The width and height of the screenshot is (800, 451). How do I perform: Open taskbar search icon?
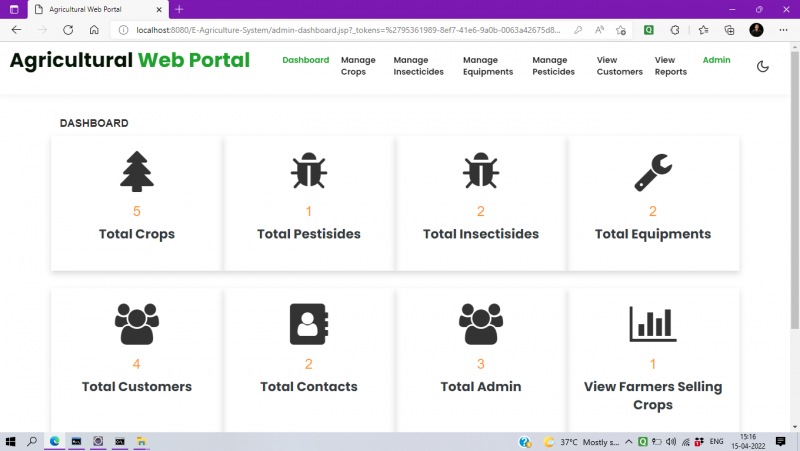pyautogui.click(x=32, y=441)
